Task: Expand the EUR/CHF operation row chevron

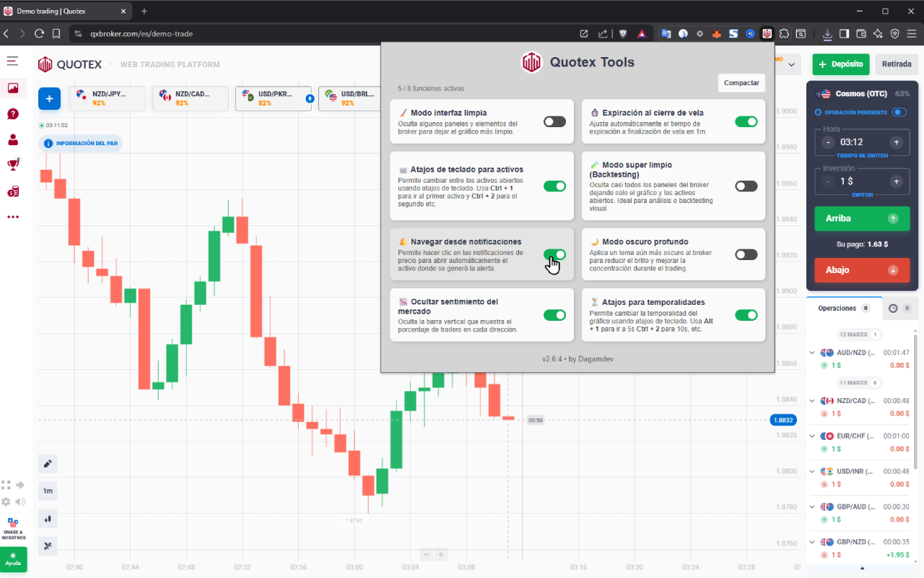Action: tap(812, 436)
